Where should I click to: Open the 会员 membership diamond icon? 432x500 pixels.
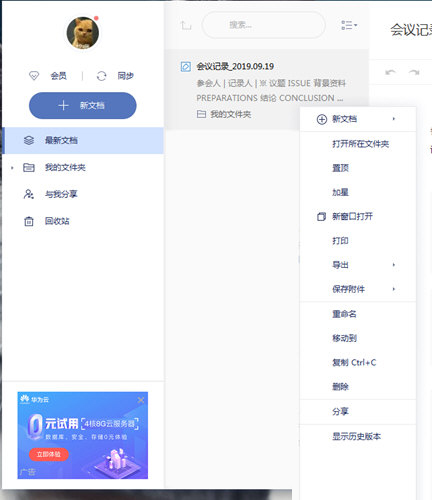34,76
